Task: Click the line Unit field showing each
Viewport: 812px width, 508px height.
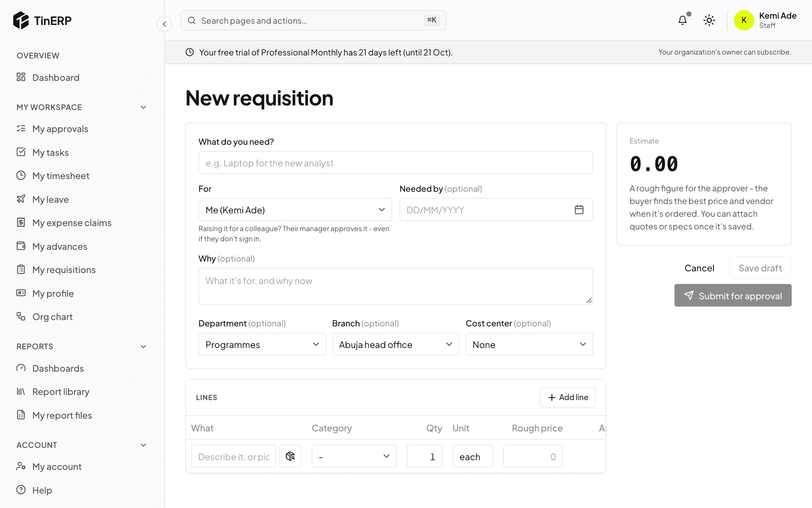Action: click(x=472, y=456)
